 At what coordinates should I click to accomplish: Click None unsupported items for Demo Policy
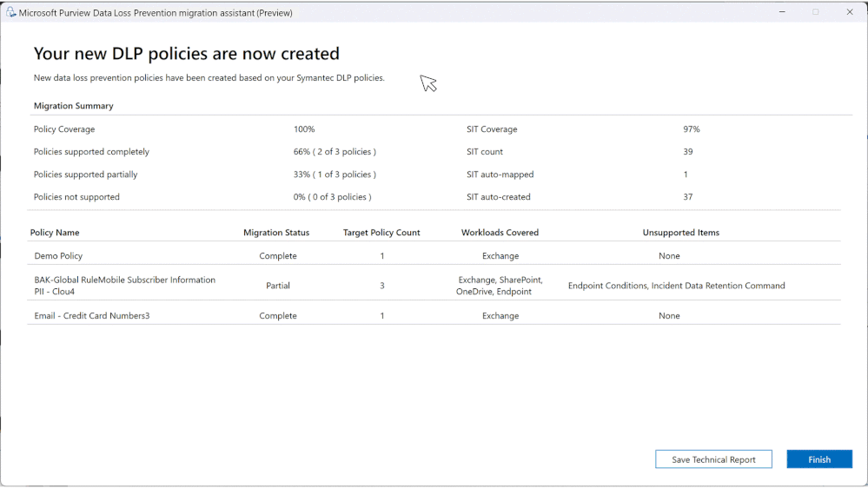(669, 255)
